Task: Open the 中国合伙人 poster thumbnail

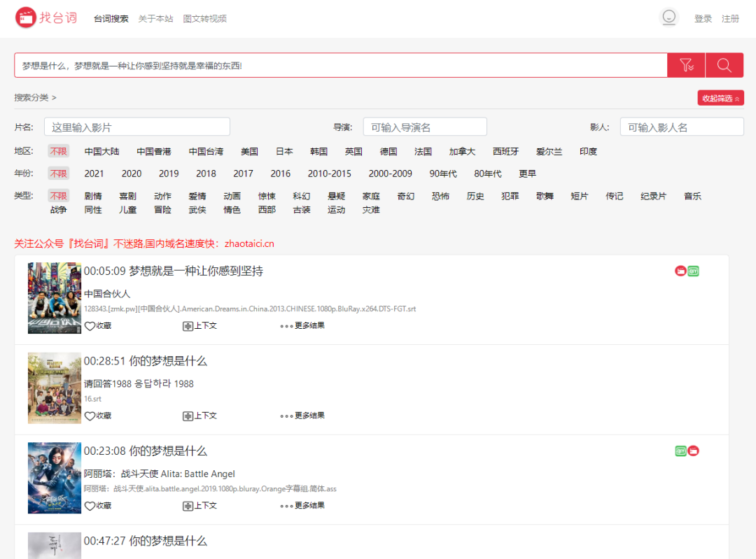Action: [x=55, y=298]
